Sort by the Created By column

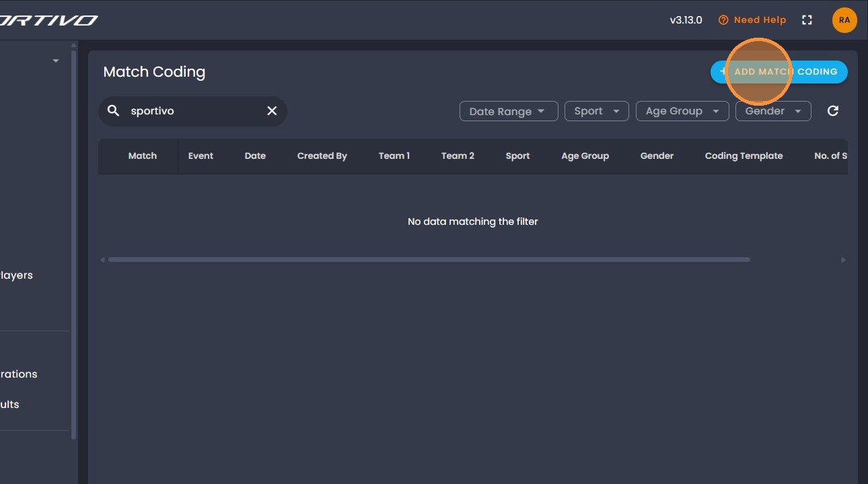pyautogui.click(x=322, y=156)
